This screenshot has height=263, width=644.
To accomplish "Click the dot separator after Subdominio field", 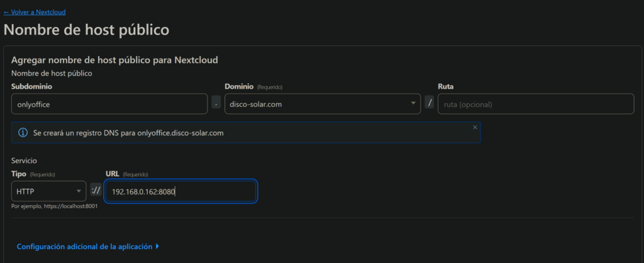I will tap(216, 102).
